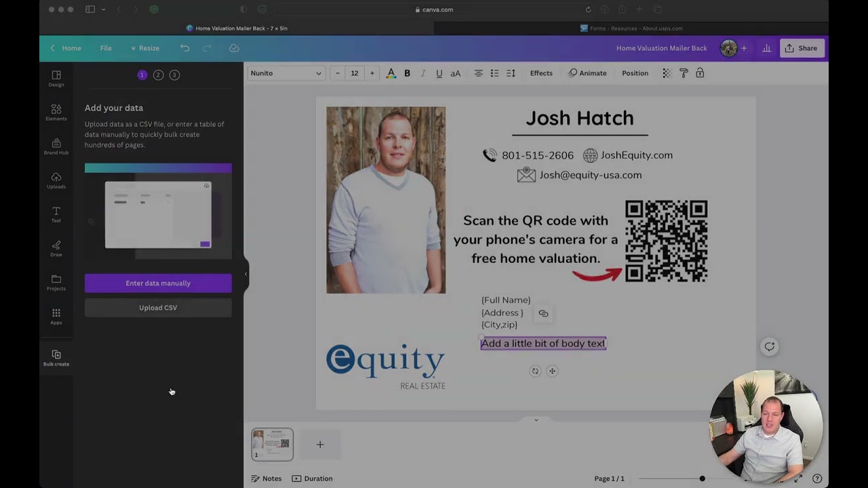Open the analytics bar chart icon

[766, 48]
